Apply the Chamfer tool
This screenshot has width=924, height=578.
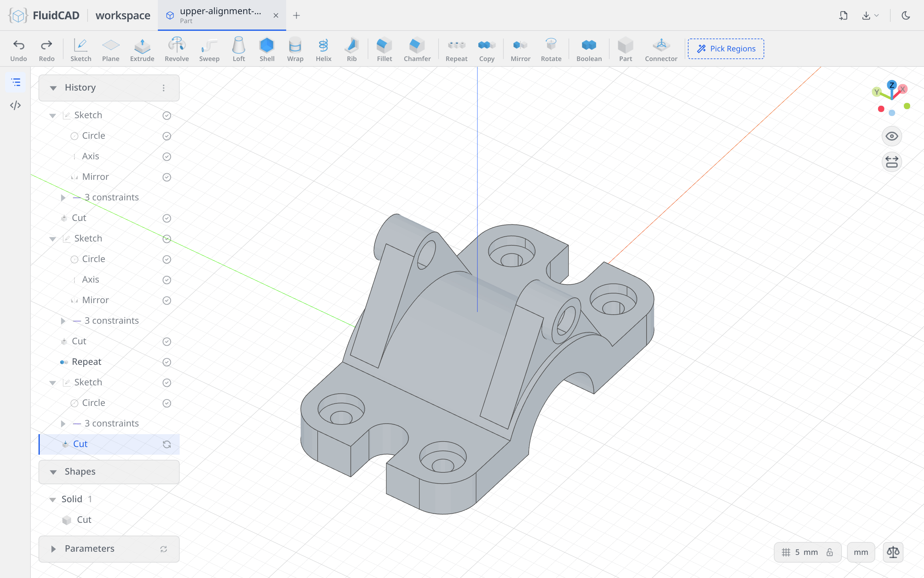pos(417,49)
